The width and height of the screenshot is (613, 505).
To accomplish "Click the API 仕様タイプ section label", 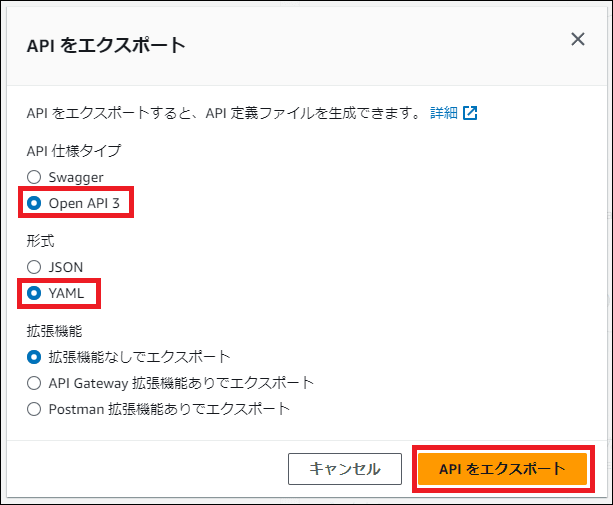I will [x=73, y=150].
